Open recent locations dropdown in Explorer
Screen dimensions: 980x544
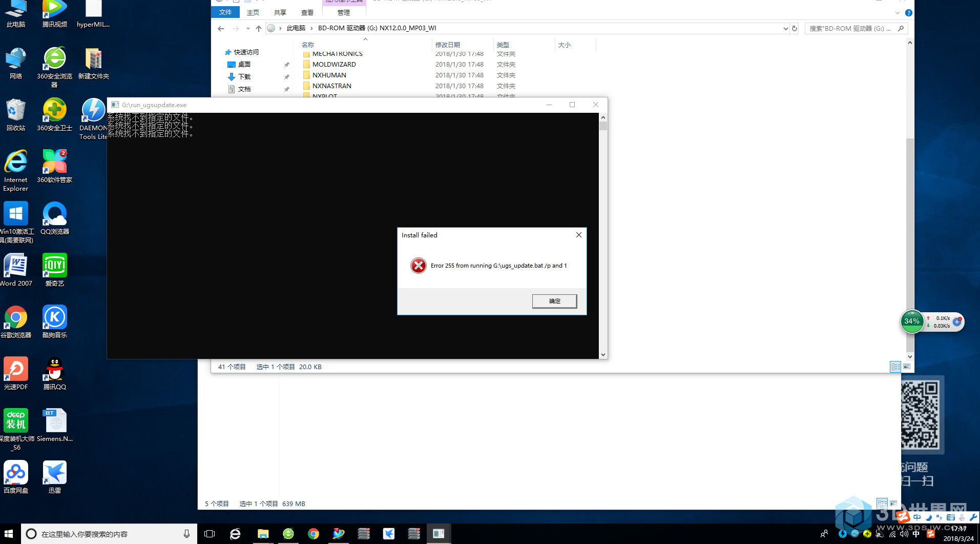[x=248, y=28]
